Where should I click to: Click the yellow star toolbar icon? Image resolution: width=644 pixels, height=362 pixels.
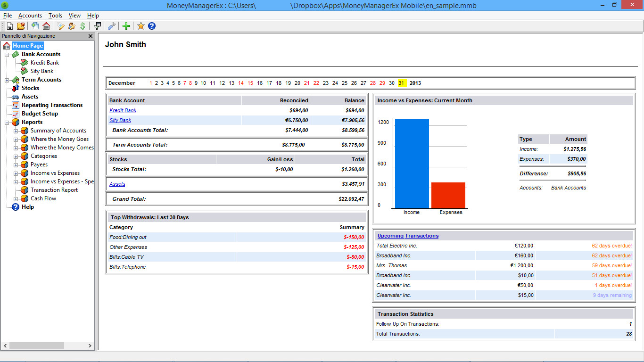coord(140,26)
